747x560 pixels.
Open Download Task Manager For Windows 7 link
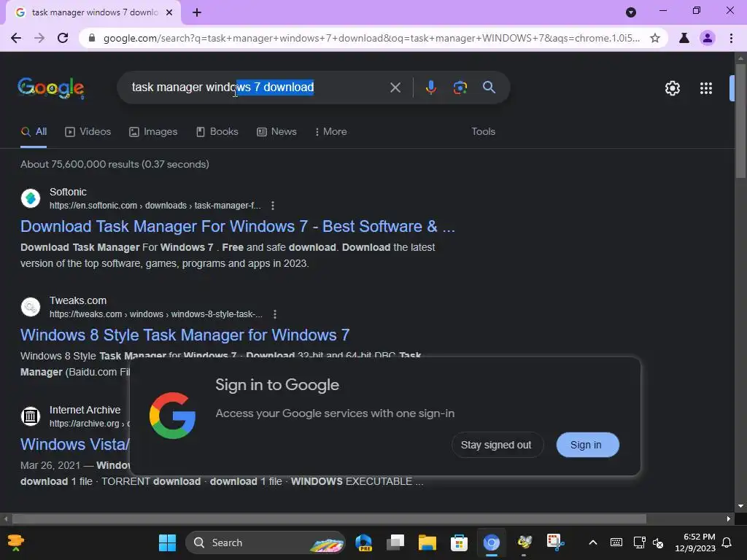click(238, 227)
